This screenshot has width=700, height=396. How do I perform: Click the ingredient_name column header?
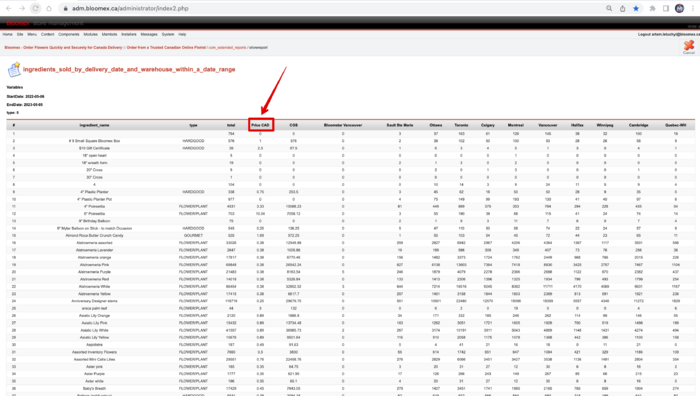94,125
